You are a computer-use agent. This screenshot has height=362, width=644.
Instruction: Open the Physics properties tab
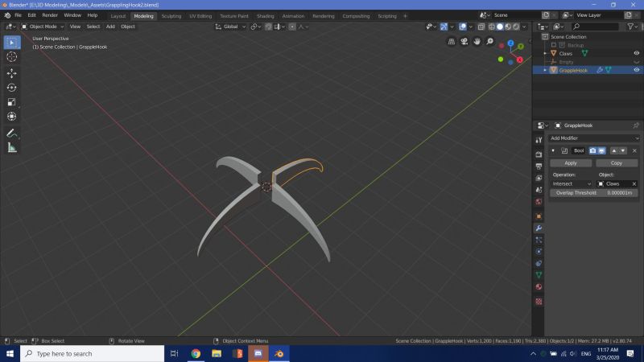tap(539, 252)
